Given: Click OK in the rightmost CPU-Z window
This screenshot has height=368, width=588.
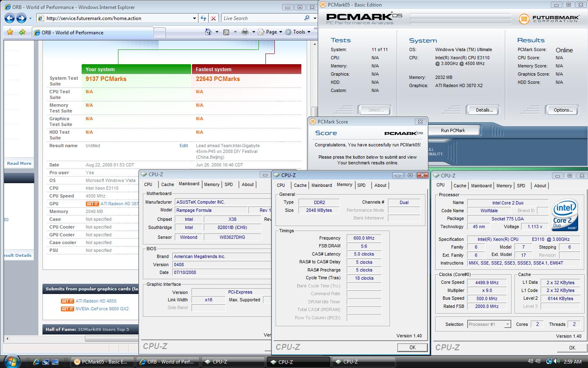Looking at the screenshot, I should 572,348.
